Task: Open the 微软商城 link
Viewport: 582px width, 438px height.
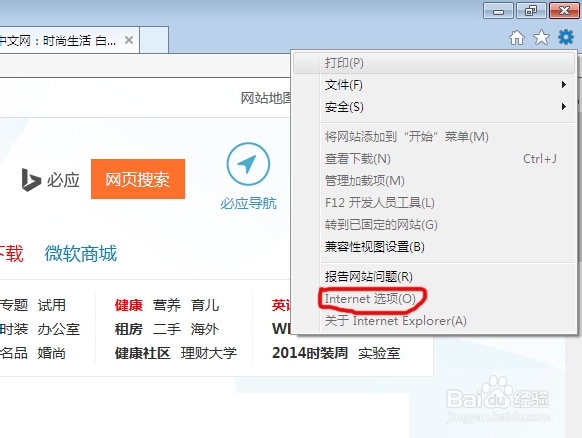Action: pyautogui.click(x=81, y=253)
